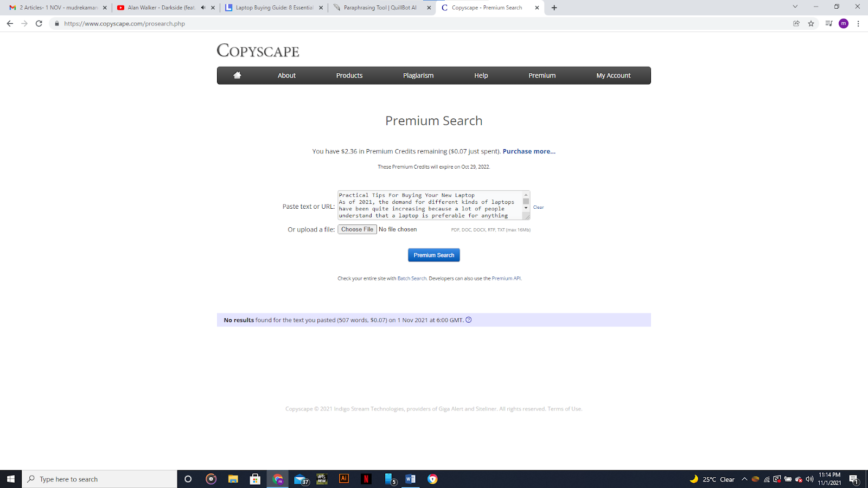
Task: Click the address bar URL
Action: (x=124, y=23)
